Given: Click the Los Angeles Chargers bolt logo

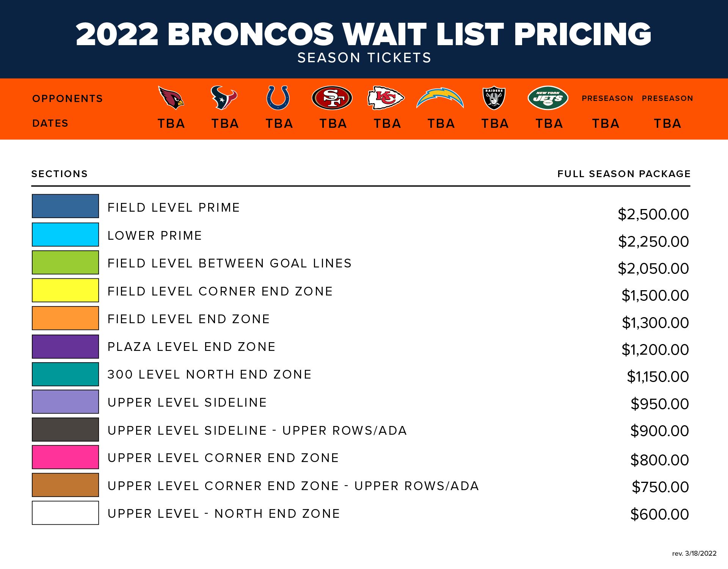Looking at the screenshot, I should 440,98.
